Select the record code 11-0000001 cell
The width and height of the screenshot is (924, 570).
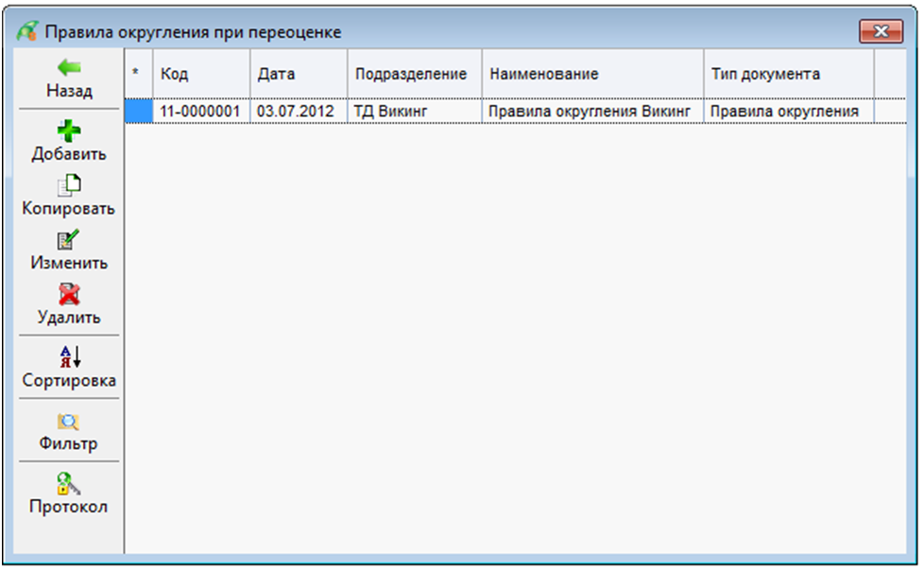click(200, 112)
